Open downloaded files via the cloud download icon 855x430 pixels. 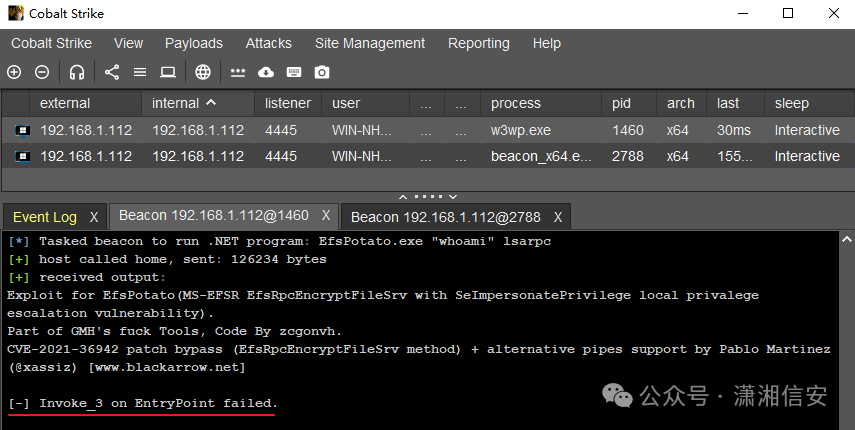click(x=266, y=72)
